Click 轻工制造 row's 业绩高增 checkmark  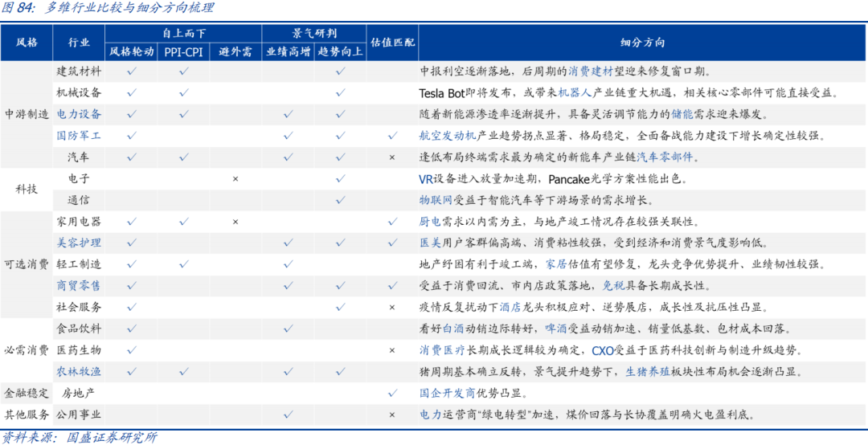pos(288,264)
